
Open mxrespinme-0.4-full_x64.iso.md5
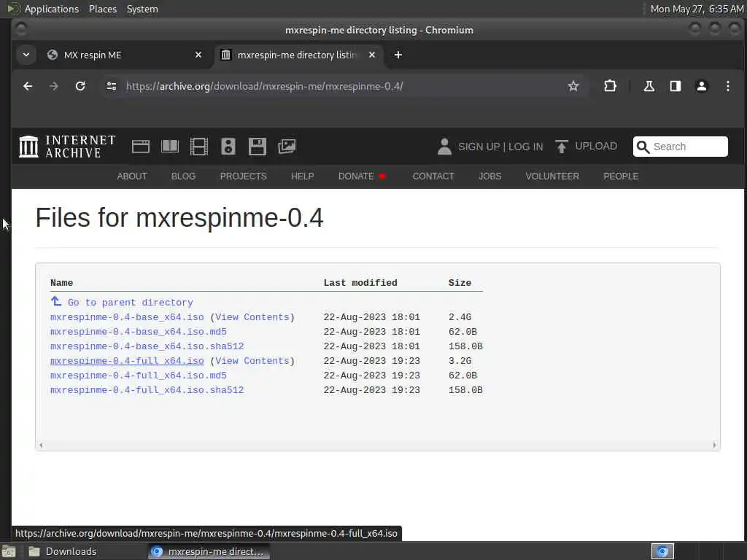pos(138,376)
